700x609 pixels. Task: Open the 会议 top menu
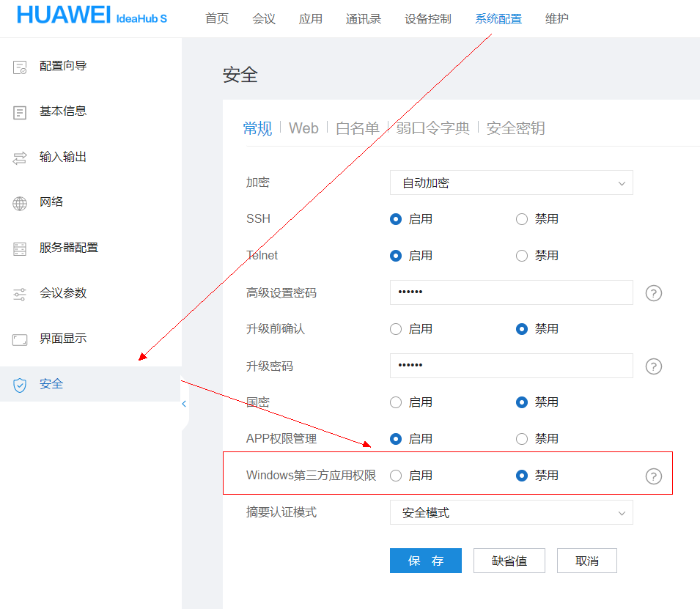[x=264, y=19]
